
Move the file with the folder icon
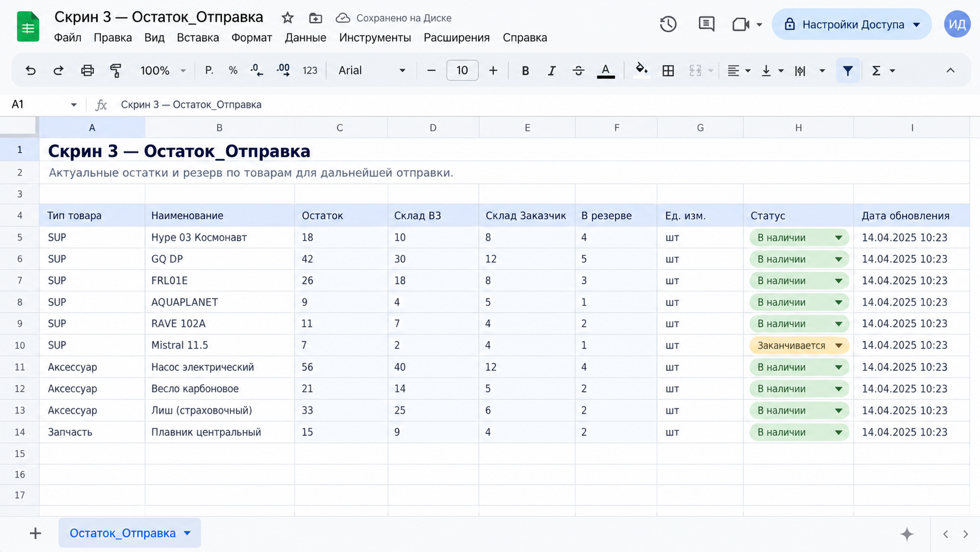pos(315,18)
